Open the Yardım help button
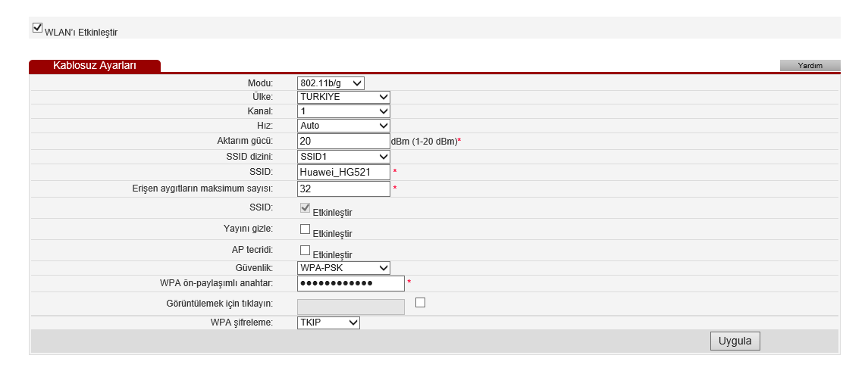The height and width of the screenshot is (374, 868). coord(810,66)
